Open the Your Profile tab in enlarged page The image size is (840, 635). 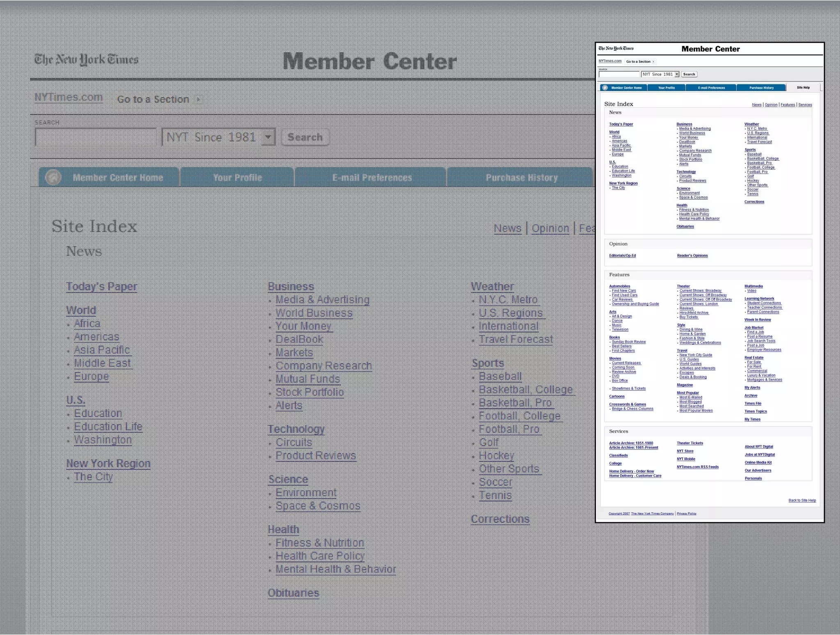point(237,177)
